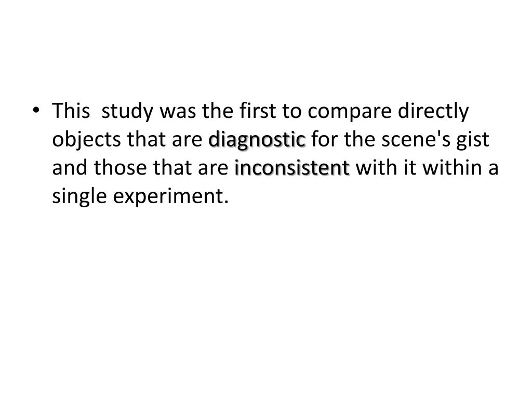Viewport: 532px width, 399px height.
Task: Click the word "single"
Action: [x=79, y=197]
